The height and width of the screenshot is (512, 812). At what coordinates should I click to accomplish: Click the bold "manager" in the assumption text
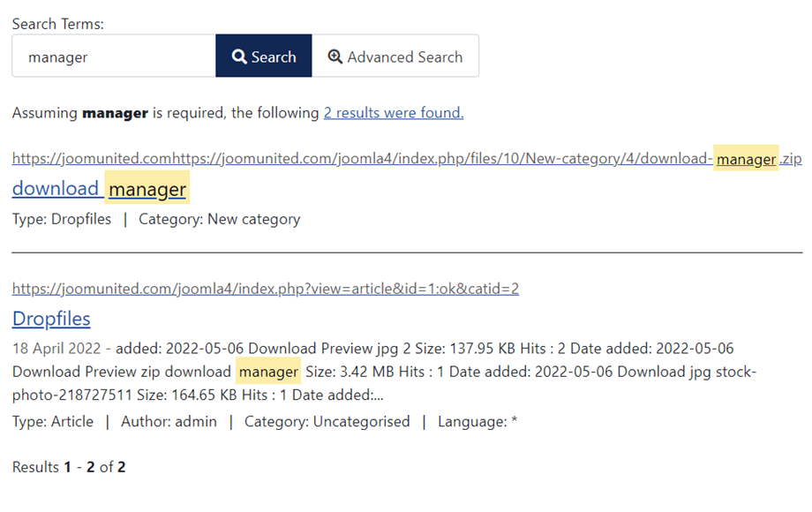115,113
